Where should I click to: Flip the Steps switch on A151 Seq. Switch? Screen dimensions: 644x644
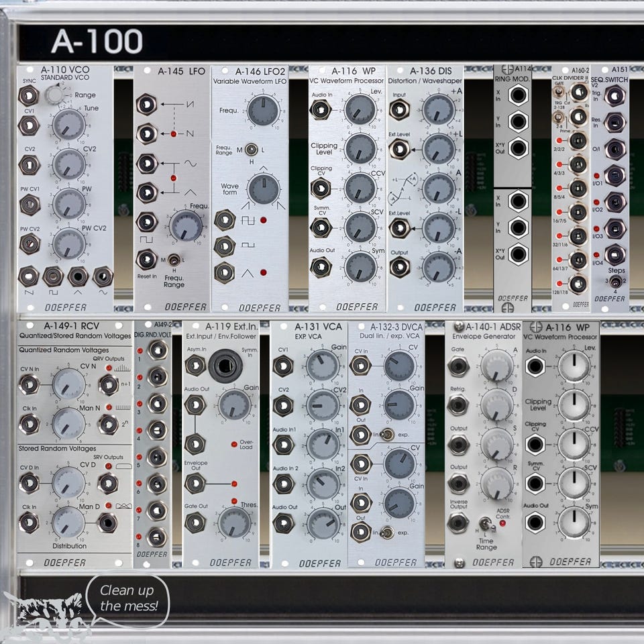pyautogui.click(x=615, y=282)
